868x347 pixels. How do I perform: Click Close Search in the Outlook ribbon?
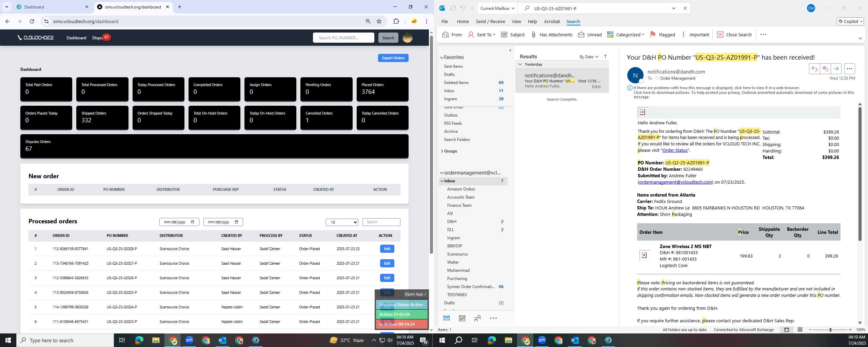734,35
